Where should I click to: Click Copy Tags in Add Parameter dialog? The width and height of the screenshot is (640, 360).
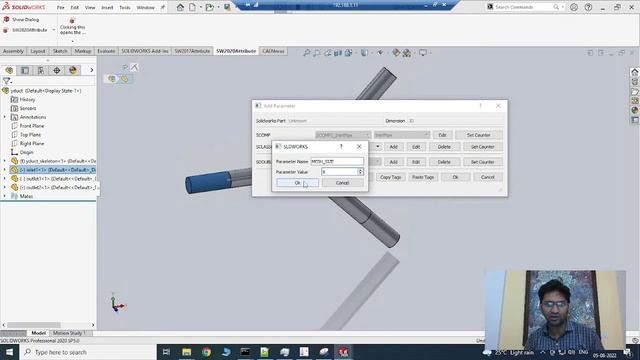pyautogui.click(x=390, y=177)
